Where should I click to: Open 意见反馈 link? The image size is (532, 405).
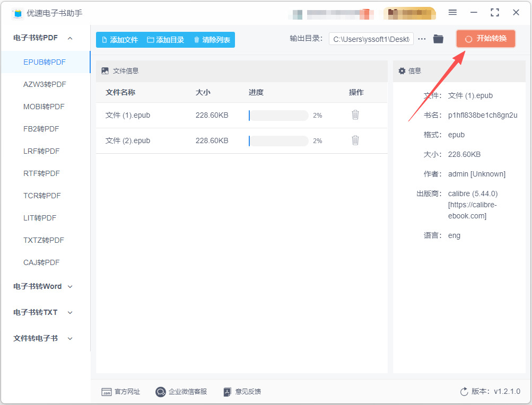point(242,392)
